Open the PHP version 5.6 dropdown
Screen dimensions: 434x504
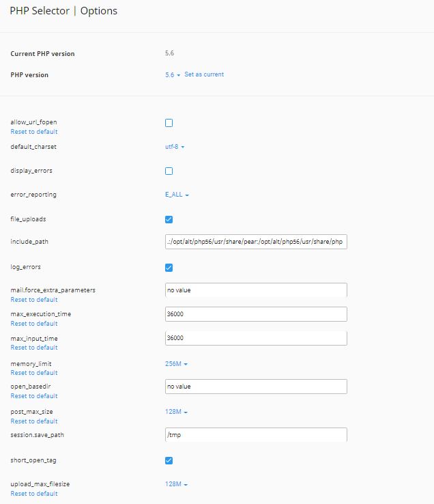pos(173,75)
